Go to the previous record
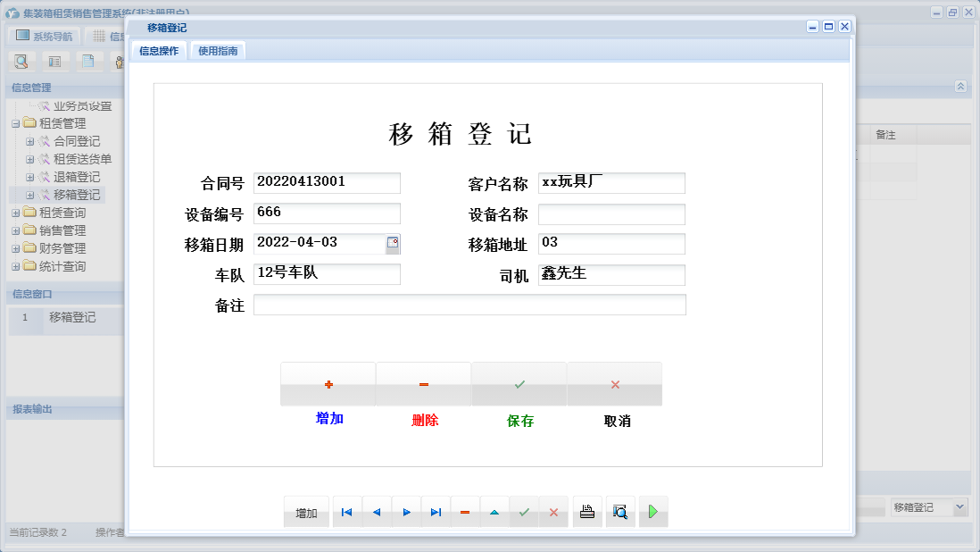Image resolution: width=980 pixels, height=552 pixels. click(376, 511)
